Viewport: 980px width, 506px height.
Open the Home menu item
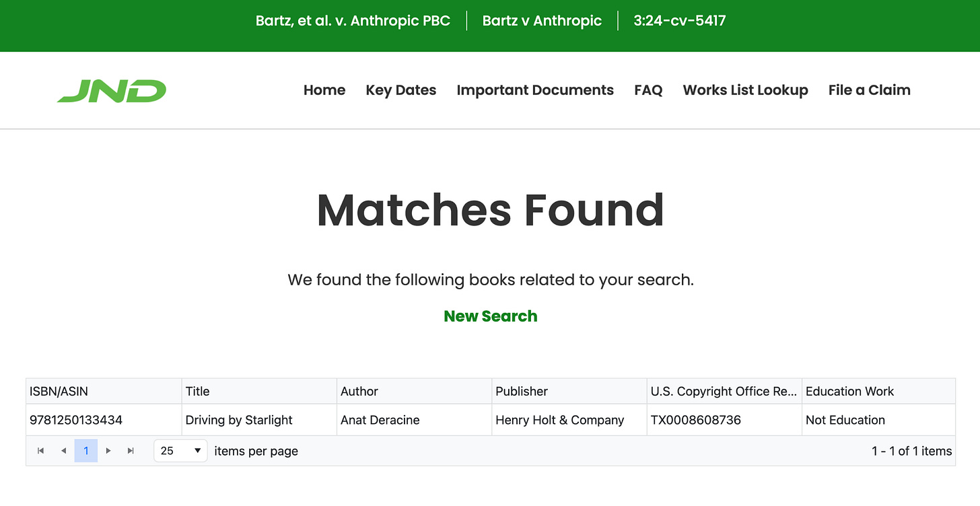pyautogui.click(x=324, y=90)
